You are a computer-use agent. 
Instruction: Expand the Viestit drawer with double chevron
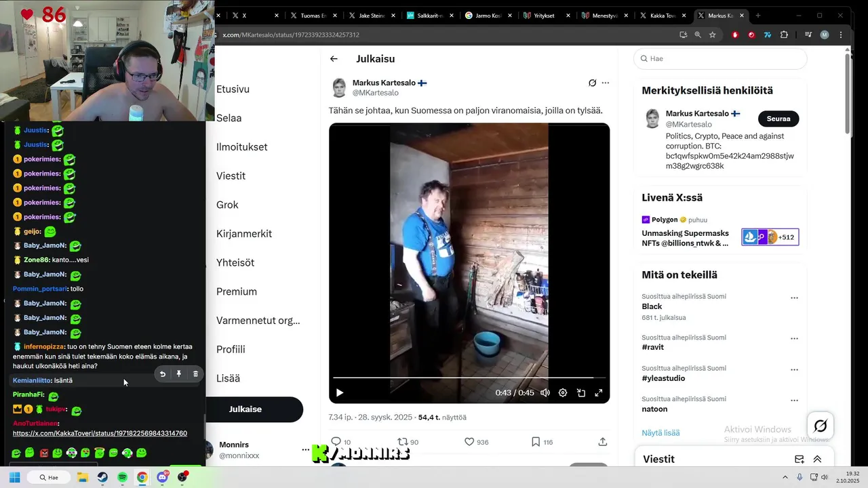click(x=817, y=459)
